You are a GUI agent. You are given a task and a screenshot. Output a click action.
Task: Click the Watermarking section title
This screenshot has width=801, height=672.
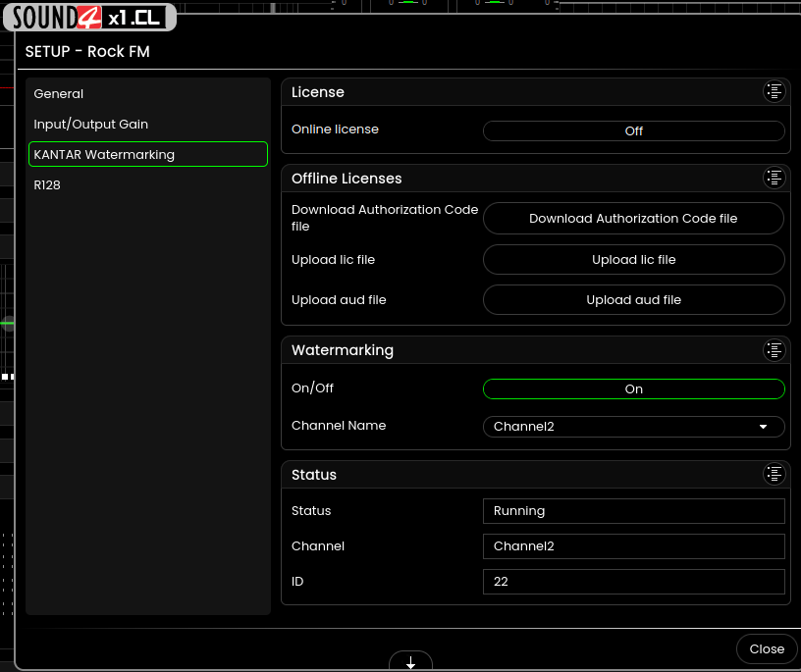[343, 350]
